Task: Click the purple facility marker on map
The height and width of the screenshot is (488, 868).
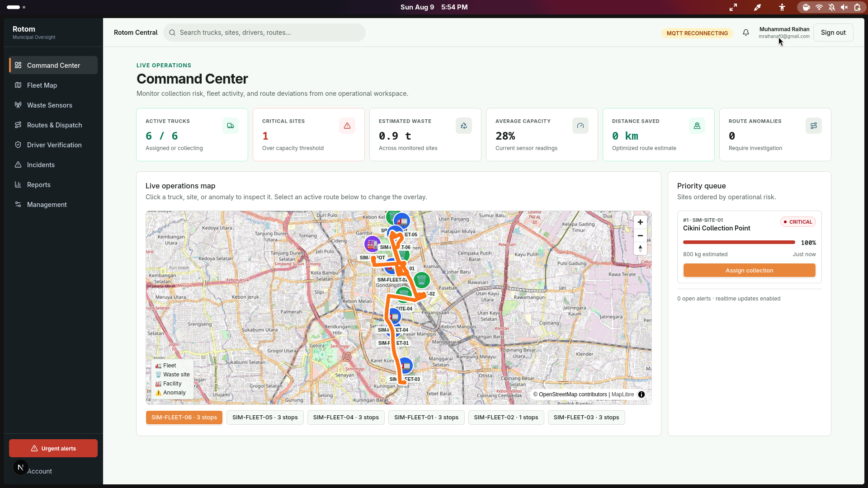Action: [372, 244]
